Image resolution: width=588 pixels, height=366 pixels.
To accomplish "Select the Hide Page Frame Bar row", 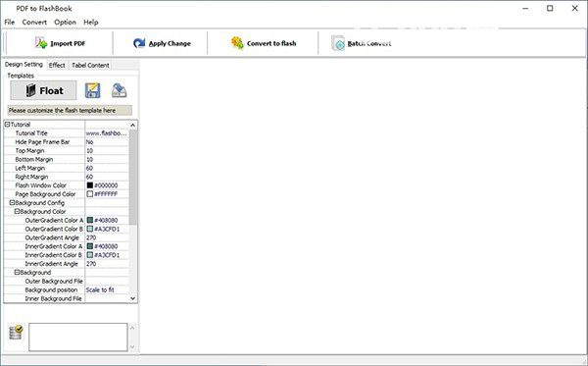I will pyautogui.click(x=67, y=142).
